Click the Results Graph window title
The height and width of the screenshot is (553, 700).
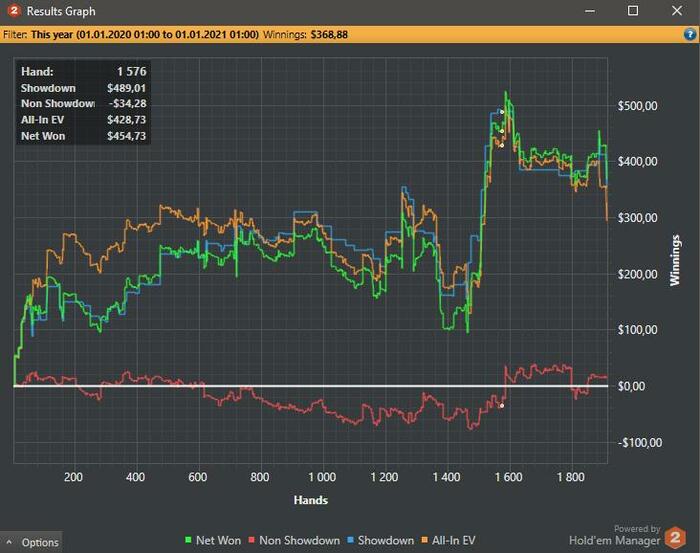[61, 11]
